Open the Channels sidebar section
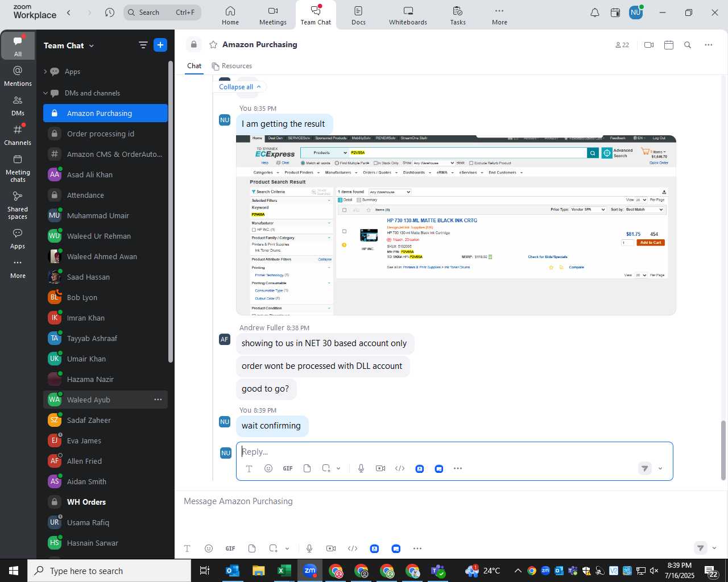The image size is (728, 582). tap(18, 135)
